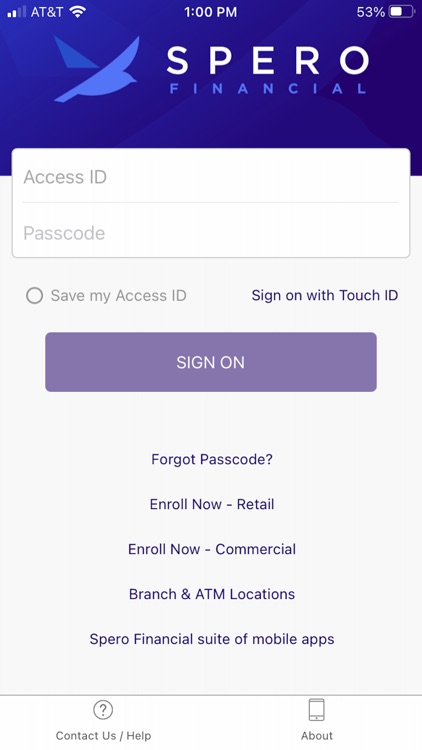Open the Forgot Passcode? link
Viewport: 422px width, 750px height.
click(x=212, y=459)
